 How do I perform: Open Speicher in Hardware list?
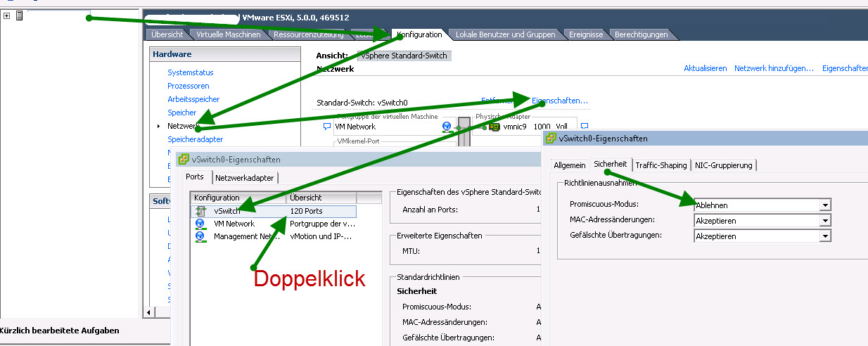pyautogui.click(x=182, y=113)
